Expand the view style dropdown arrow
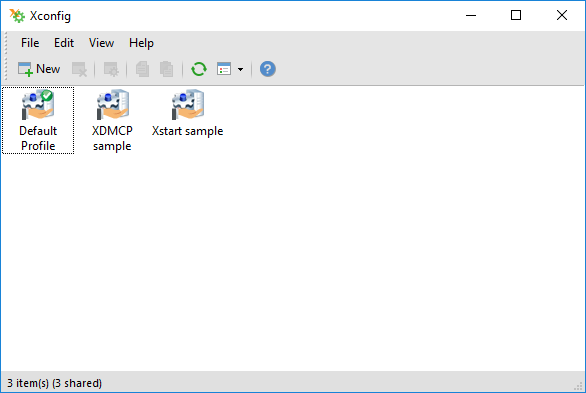Screen dimensions: 586x393 [x=240, y=69]
